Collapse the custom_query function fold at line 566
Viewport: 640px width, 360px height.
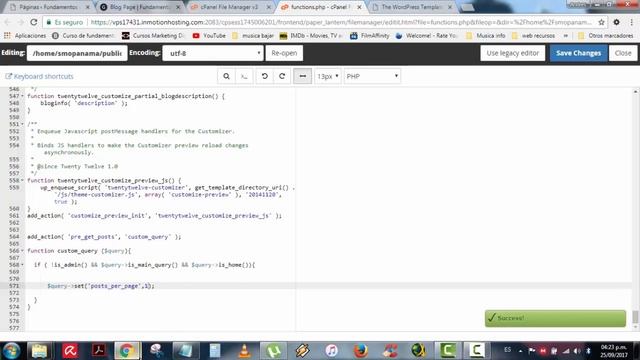click(22, 251)
